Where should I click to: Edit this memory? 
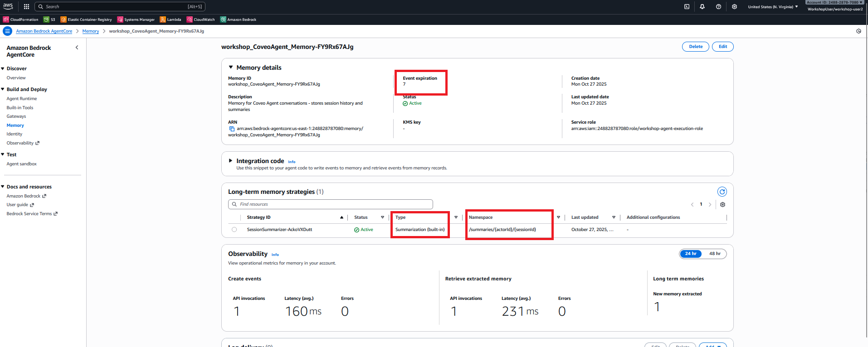(722, 47)
